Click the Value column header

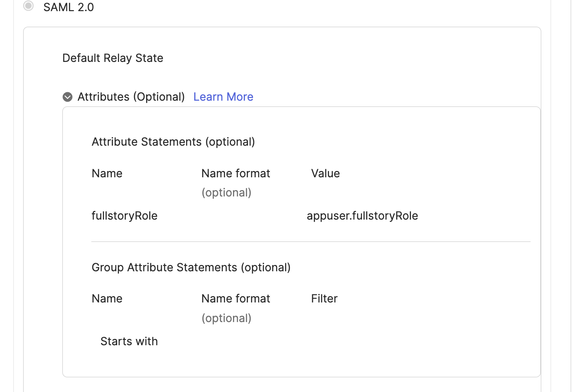click(325, 173)
